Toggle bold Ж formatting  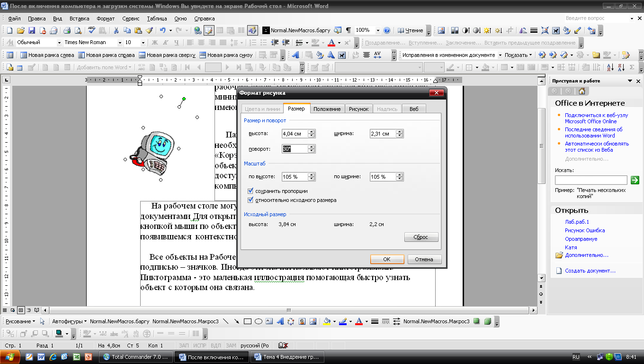pyautogui.click(x=154, y=43)
